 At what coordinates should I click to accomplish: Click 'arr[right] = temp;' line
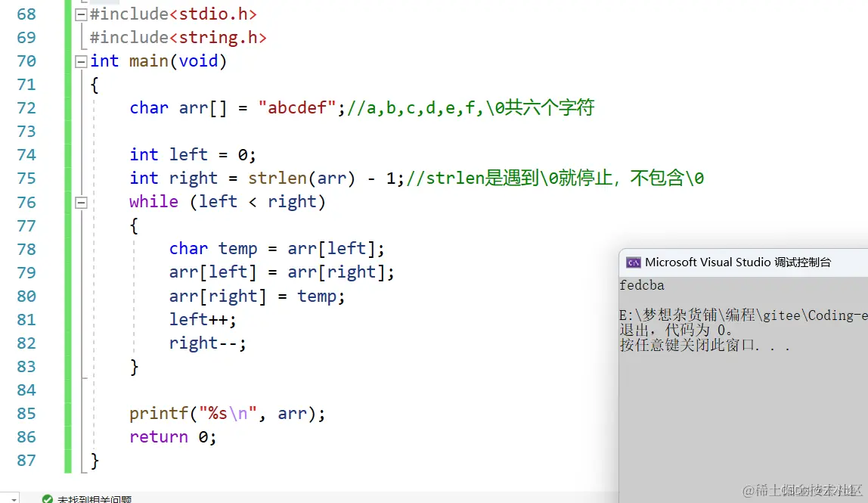(x=257, y=296)
